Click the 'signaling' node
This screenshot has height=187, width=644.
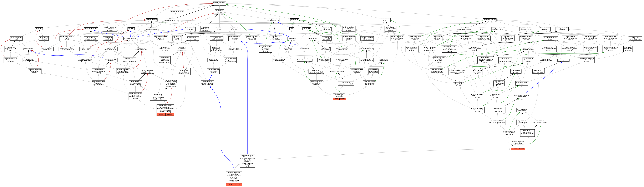coord(131,29)
